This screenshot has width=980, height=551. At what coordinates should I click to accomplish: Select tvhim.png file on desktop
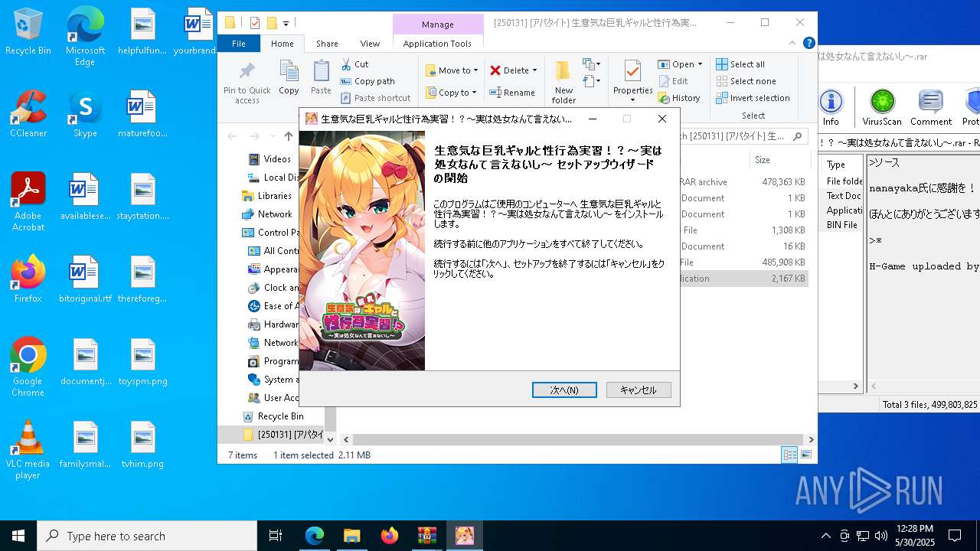tap(143, 445)
